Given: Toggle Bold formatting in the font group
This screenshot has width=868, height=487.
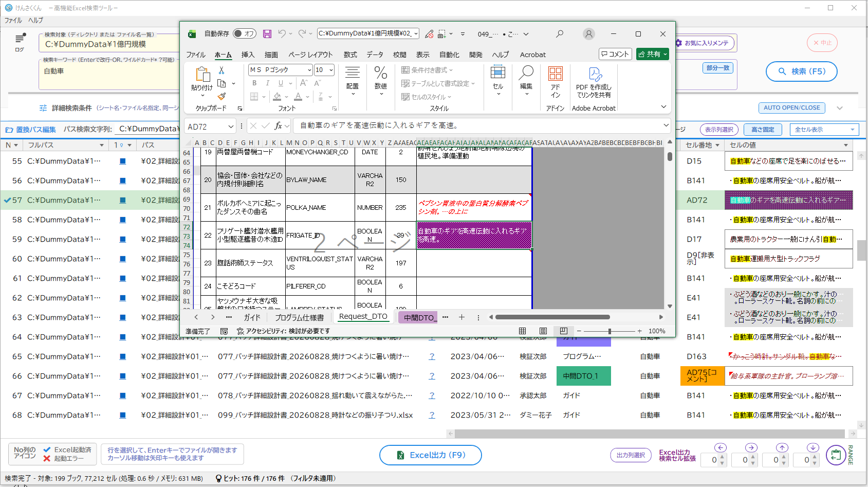Looking at the screenshot, I should (x=254, y=83).
